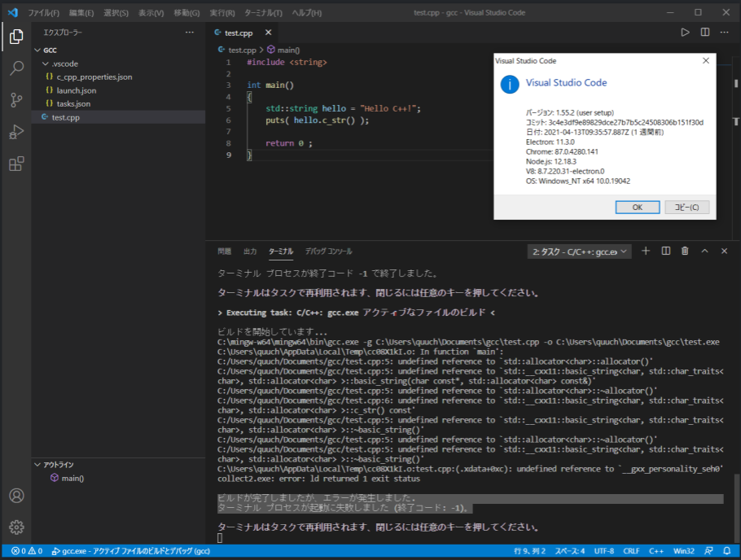Maximize the terminal panel
Image resolution: width=741 pixels, height=560 pixels.
(704, 252)
